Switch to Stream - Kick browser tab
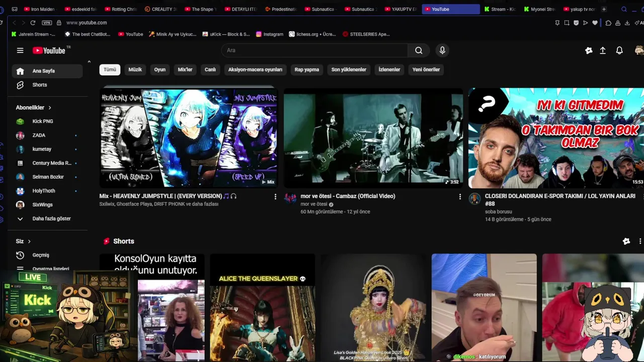This screenshot has height=362, width=644. click(500, 9)
